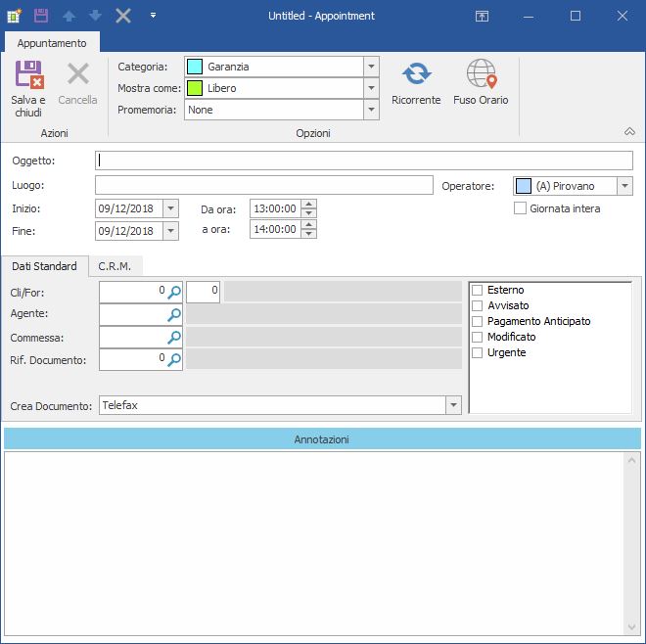Click the second Cli/For number field

coord(204,292)
